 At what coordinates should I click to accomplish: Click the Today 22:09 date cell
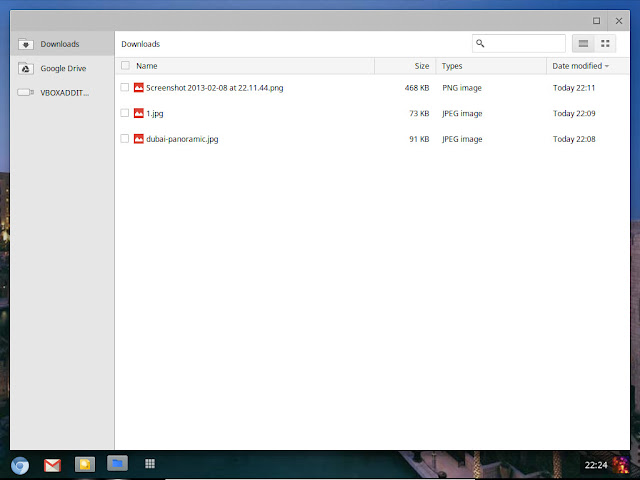(x=574, y=113)
